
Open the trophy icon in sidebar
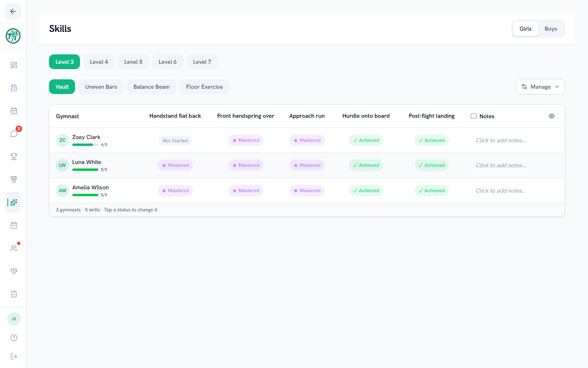(x=14, y=157)
